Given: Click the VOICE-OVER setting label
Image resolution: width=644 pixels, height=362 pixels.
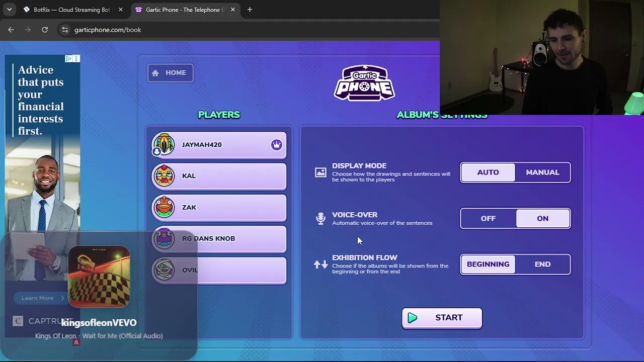Looking at the screenshot, I should tap(355, 215).
